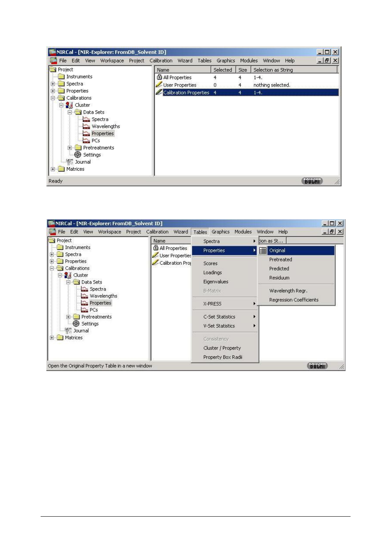Expand Pretreatments node in lower tree

click(x=68, y=317)
